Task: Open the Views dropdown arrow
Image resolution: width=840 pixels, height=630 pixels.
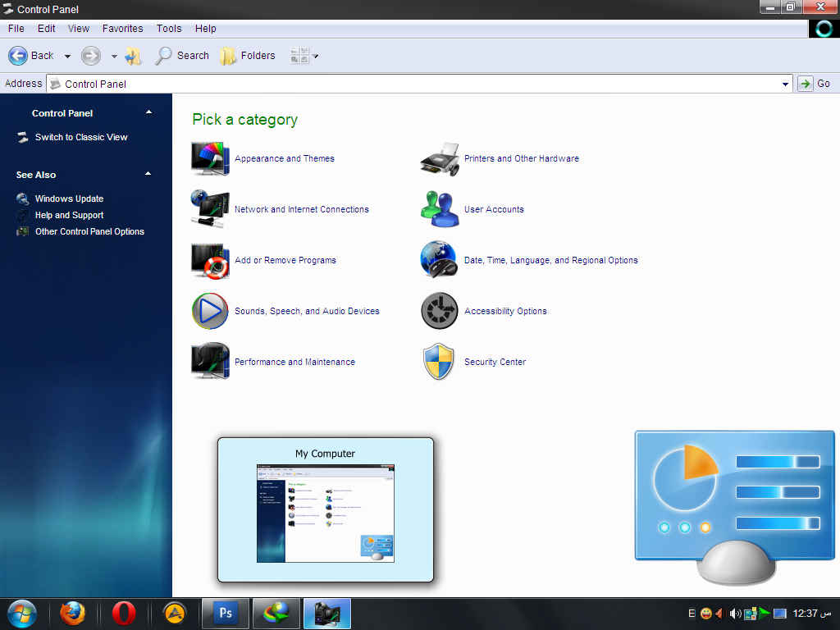Action: (x=316, y=56)
